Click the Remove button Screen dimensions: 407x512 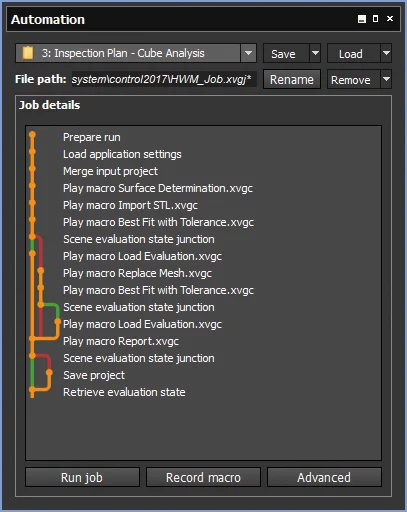[x=354, y=79]
